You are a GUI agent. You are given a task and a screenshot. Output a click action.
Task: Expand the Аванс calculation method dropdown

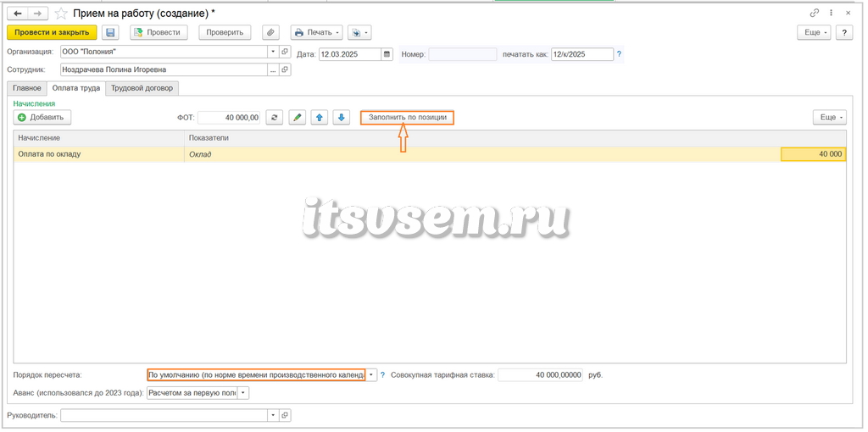243,393
